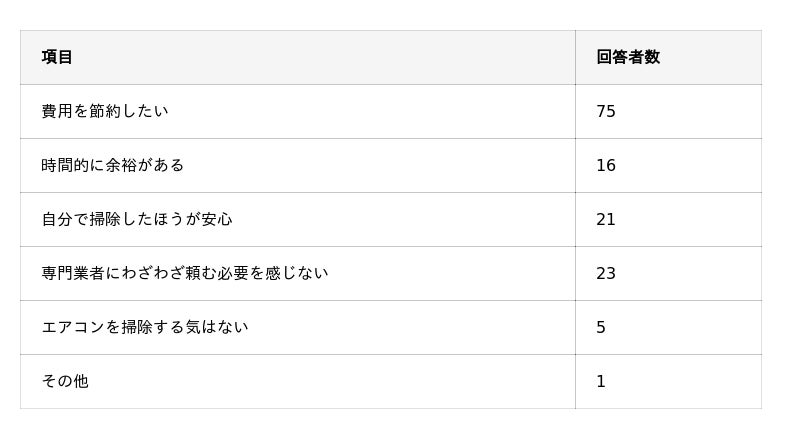Click the cell containing the number 5
The width and height of the screenshot is (800, 439).
pos(601,327)
